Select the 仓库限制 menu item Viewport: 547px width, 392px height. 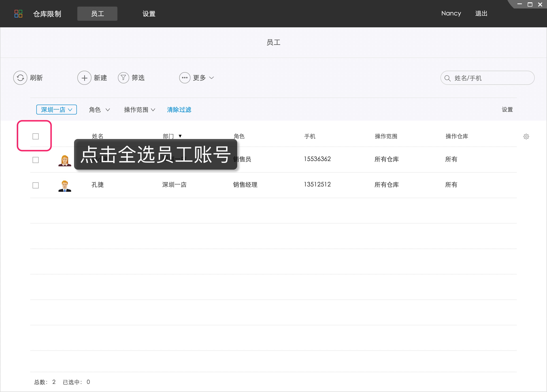pos(47,14)
